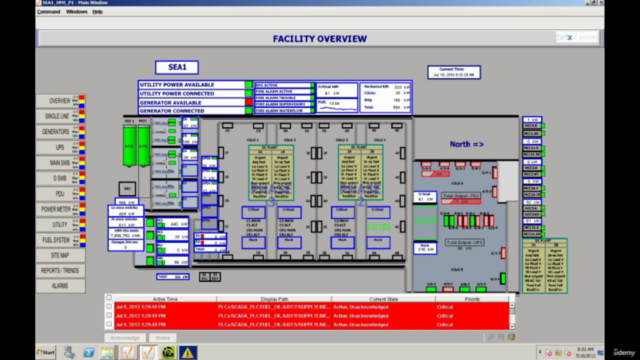Open the MAIN SWB screen
This screenshot has width=640, height=360.
click(60, 163)
